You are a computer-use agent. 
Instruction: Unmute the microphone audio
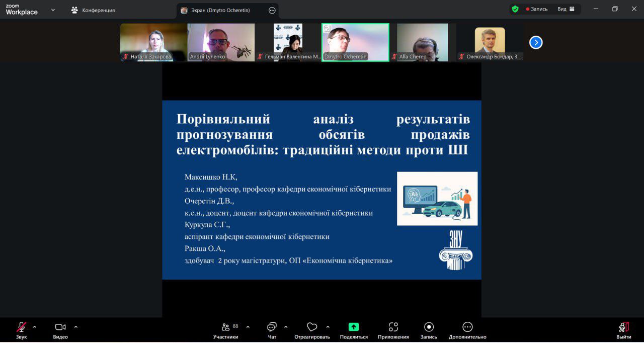point(21,330)
